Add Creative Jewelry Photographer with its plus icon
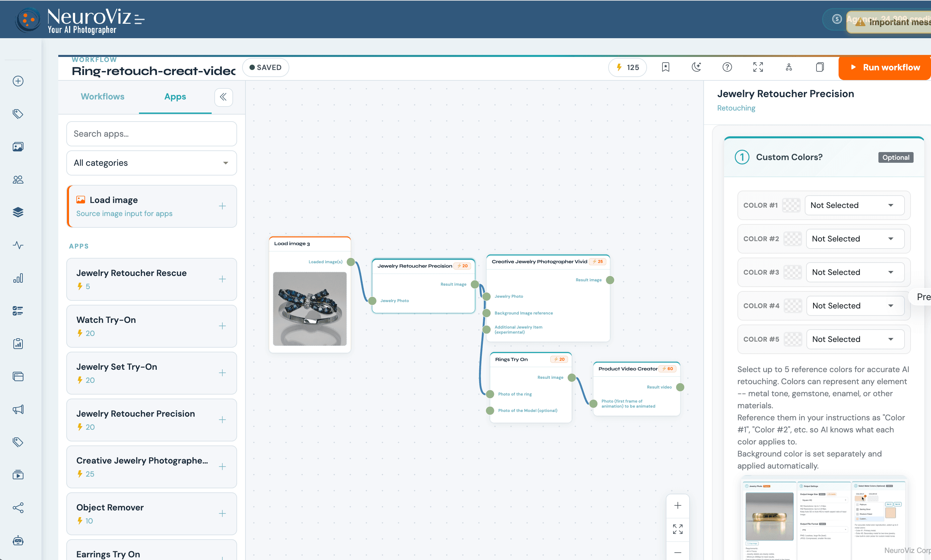Screen dimensions: 931x560 click(223, 467)
